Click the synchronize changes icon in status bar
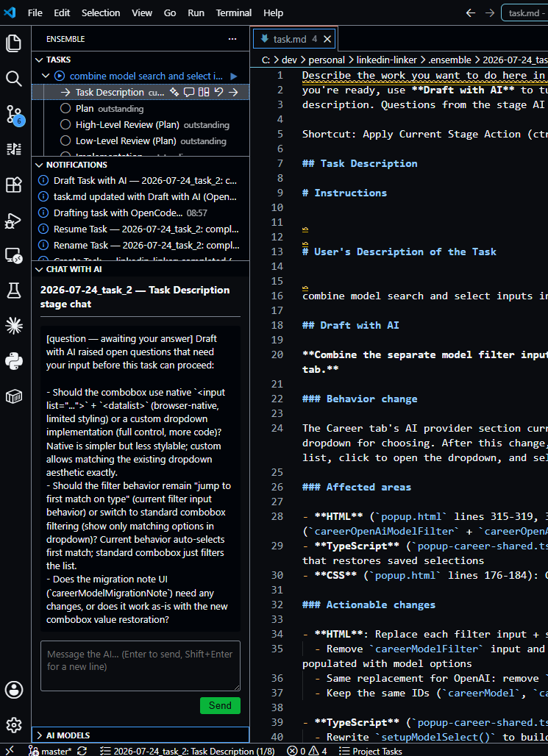The width and height of the screenshot is (548, 756). coord(82,751)
